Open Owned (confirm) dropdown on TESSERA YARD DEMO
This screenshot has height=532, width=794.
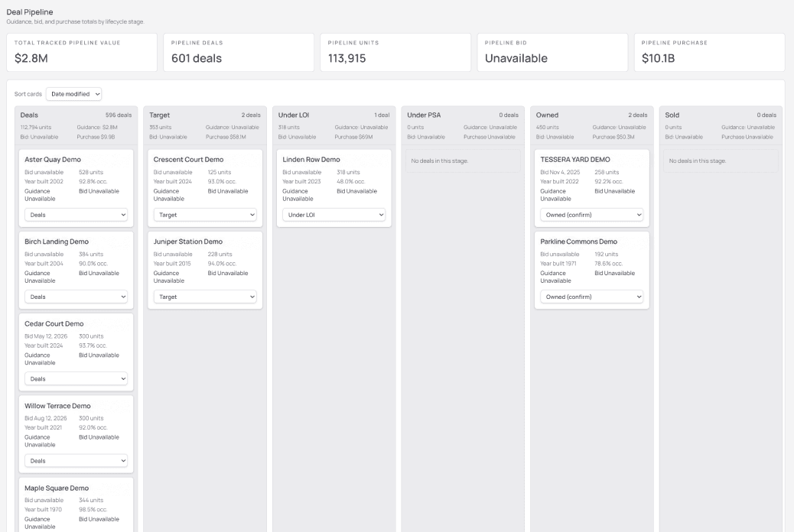(x=591, y=215)
